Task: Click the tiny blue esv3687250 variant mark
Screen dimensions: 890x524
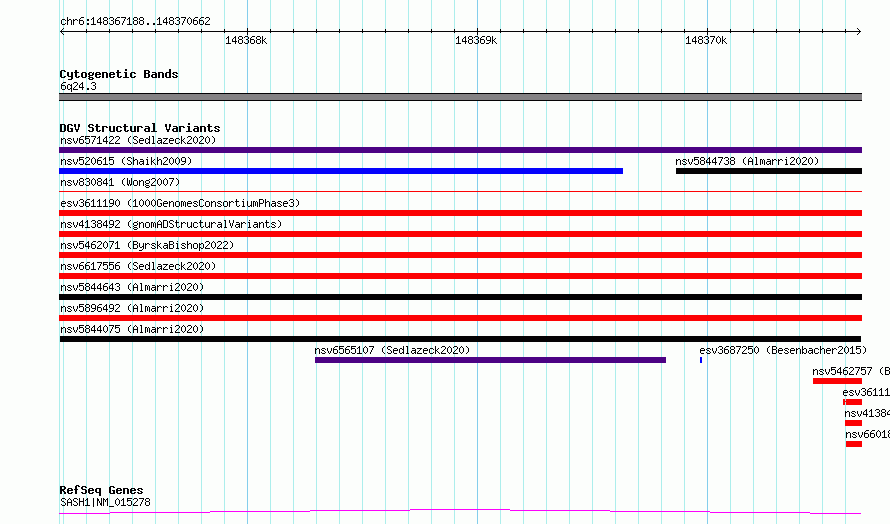Action: (x=701, y=360)
